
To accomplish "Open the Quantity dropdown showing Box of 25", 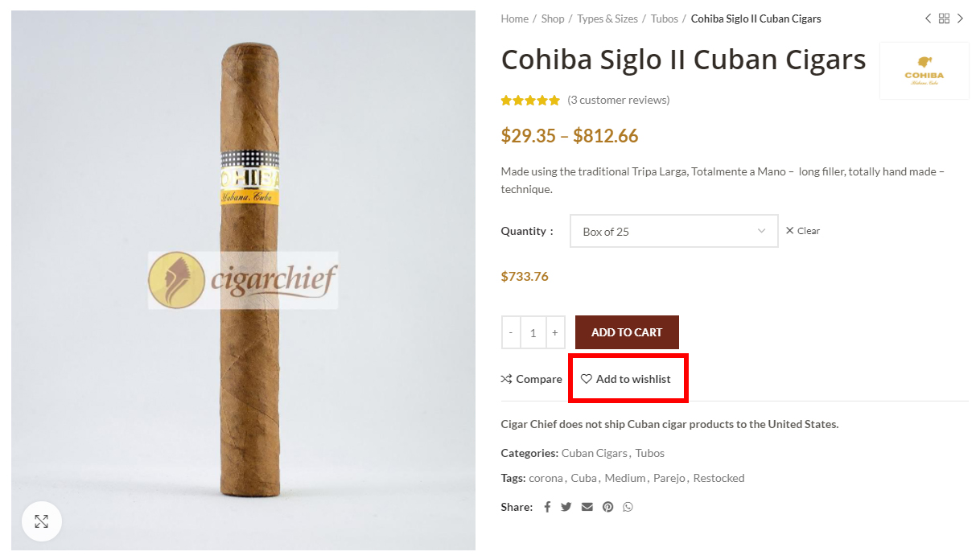I will [673, 231].
